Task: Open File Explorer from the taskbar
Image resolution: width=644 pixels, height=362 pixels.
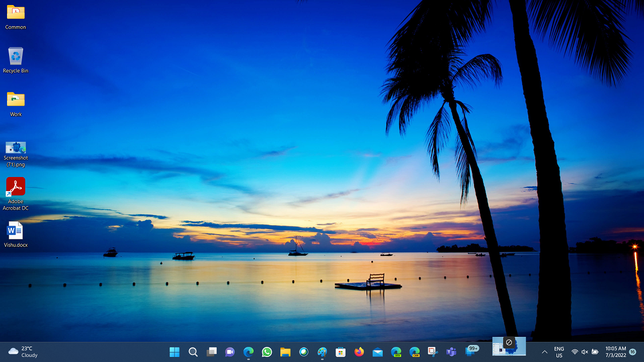Action: 285,352
